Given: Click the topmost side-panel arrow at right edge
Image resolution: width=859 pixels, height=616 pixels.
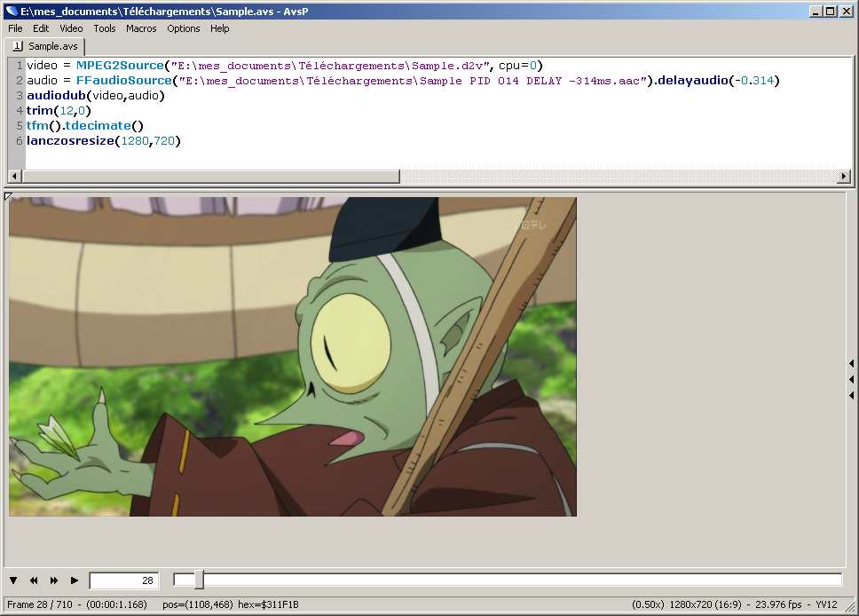Looking at the screenshot, I should 851,363.
